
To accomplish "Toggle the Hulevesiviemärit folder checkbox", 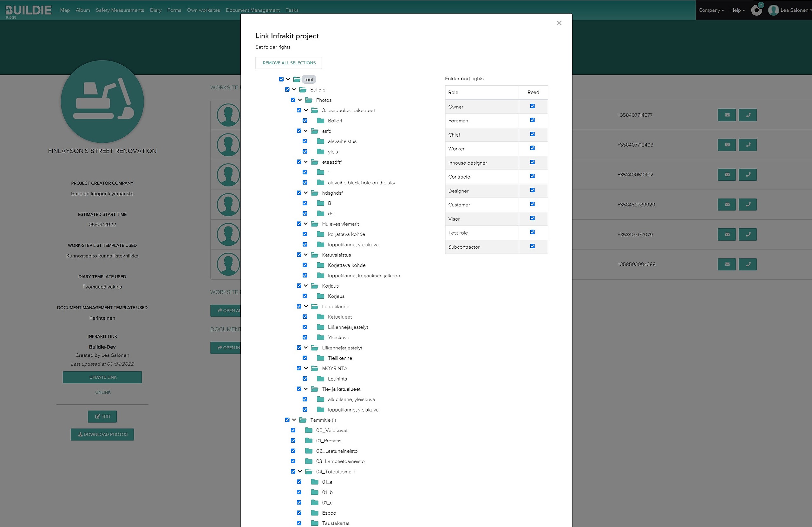I will click(299, 224).
